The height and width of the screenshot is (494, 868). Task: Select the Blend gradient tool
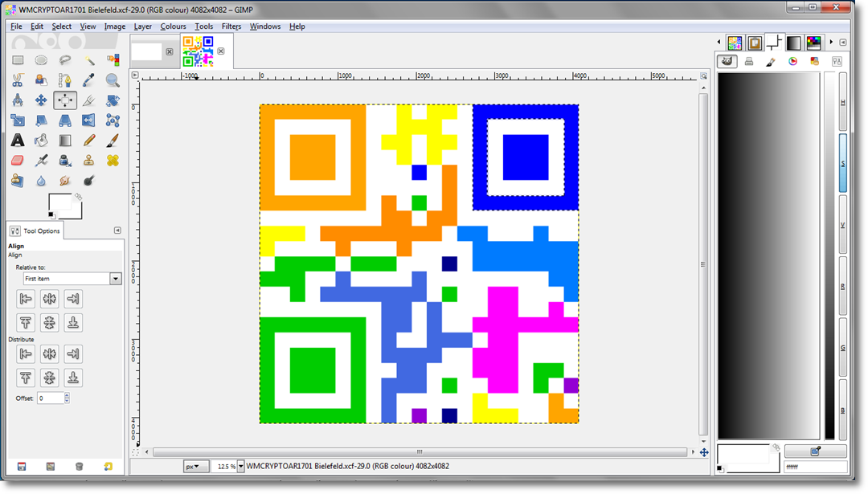pyautogui.click(x=65, y=141)
